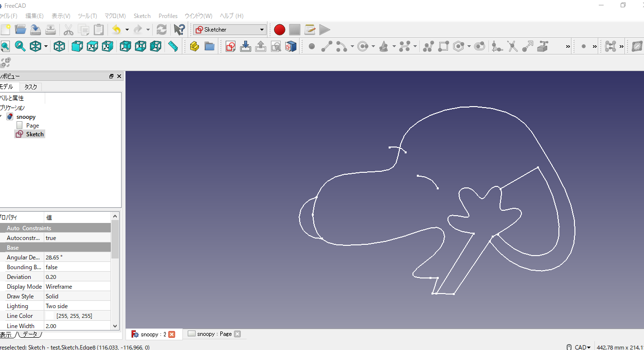Open the B-spline tools dropdown arrow
644x350 pixels.
click(415, 46)
